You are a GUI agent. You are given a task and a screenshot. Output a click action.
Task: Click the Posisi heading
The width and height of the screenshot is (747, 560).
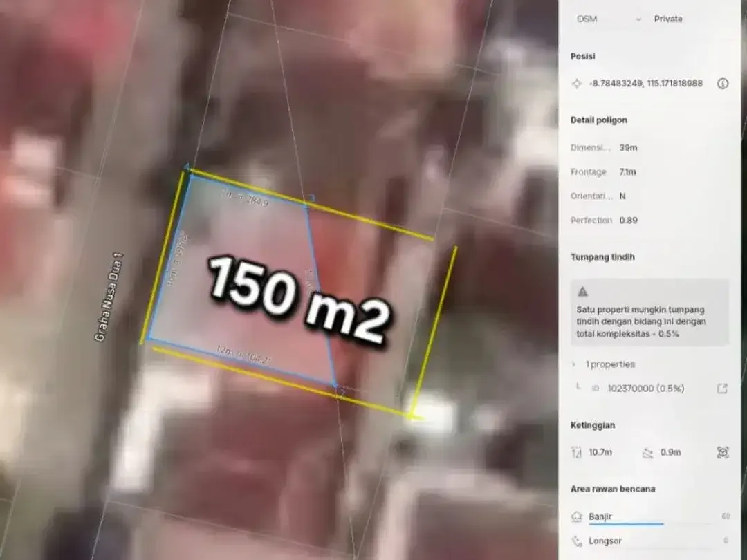click(x=582, y=56)
